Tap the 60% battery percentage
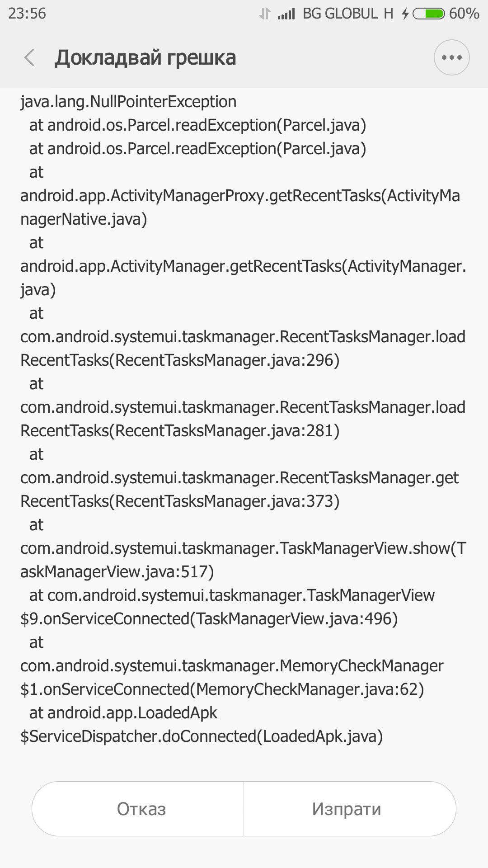 click(x=464, y=14)
